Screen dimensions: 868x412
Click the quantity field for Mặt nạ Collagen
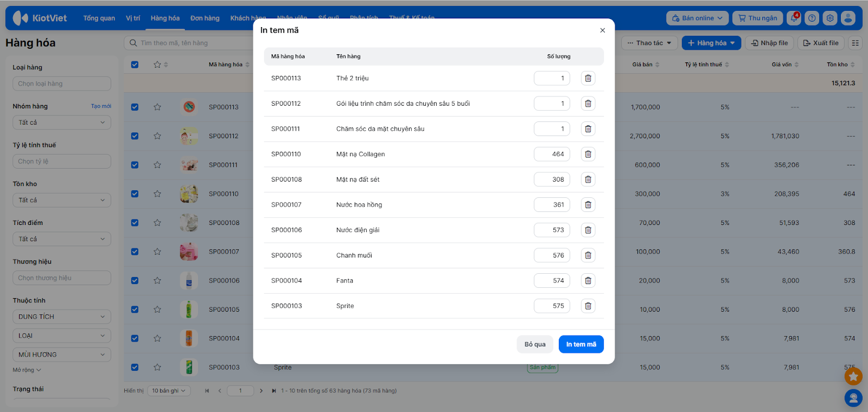point(552,154)
